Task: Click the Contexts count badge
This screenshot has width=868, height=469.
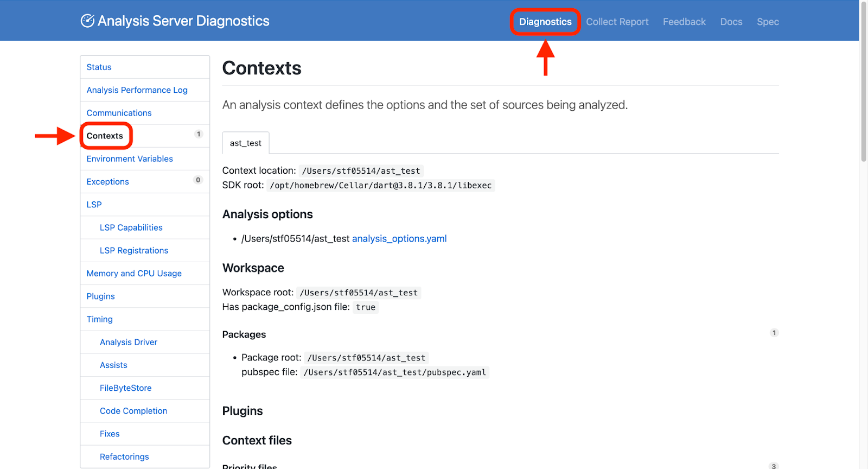Action: 199,134
